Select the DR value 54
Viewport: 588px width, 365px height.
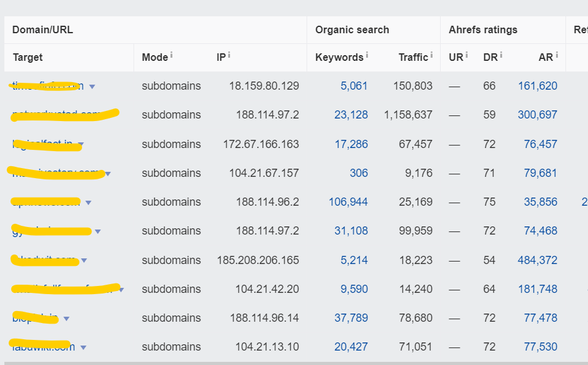pos(490,260)
